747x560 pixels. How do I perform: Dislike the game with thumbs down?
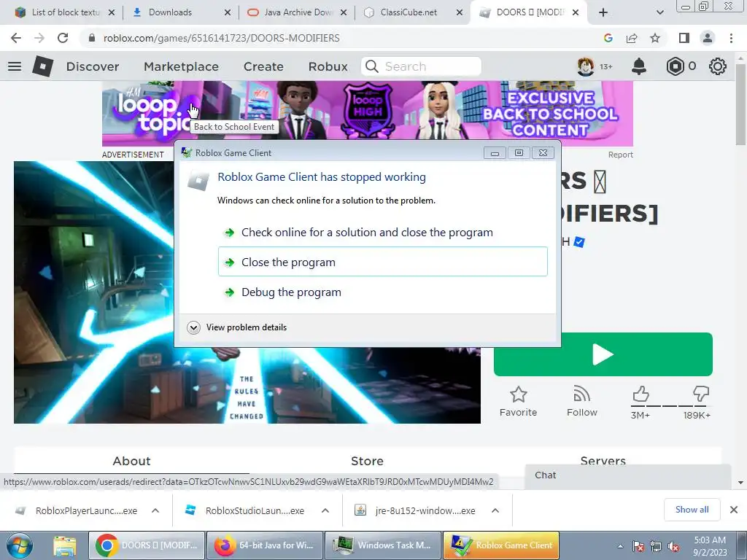(x=701, y=394)
